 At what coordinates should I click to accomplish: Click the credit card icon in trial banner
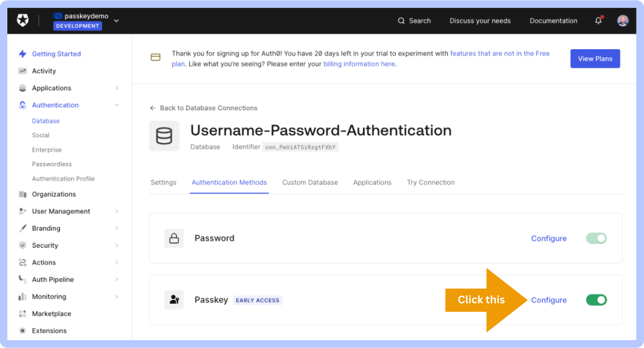[155, 57]
